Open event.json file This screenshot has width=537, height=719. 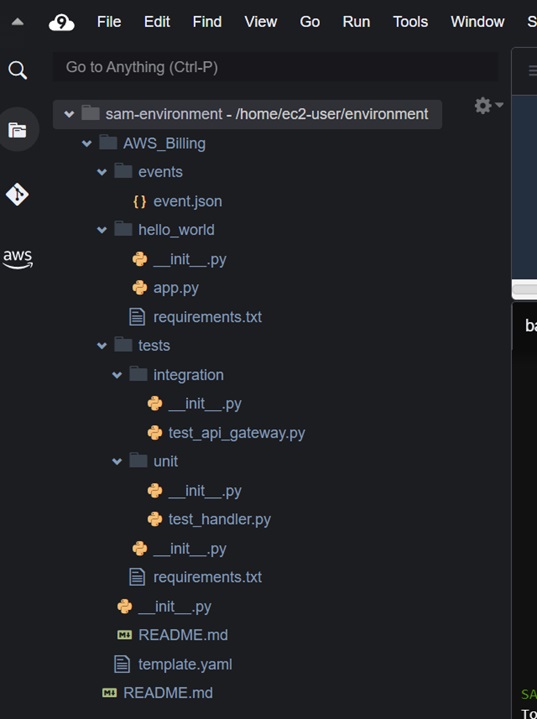pyautogui.click(x=188, y=201)
